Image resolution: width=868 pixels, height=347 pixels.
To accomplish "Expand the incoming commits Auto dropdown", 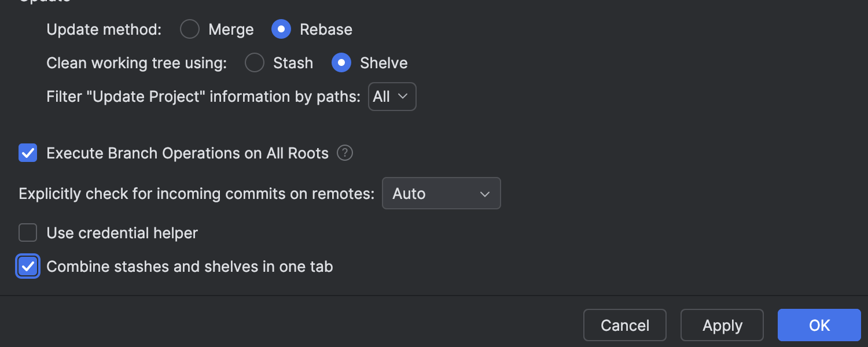I will tap(441, 194).
